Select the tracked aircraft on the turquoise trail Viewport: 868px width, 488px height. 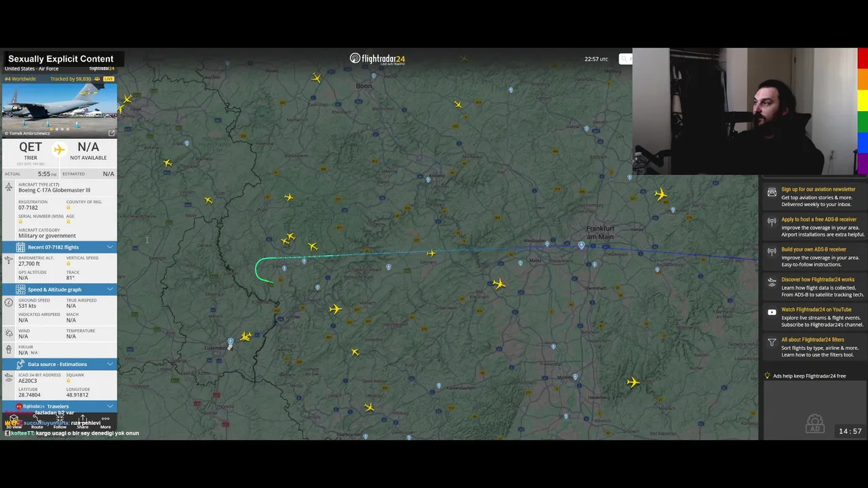[431, 253]
